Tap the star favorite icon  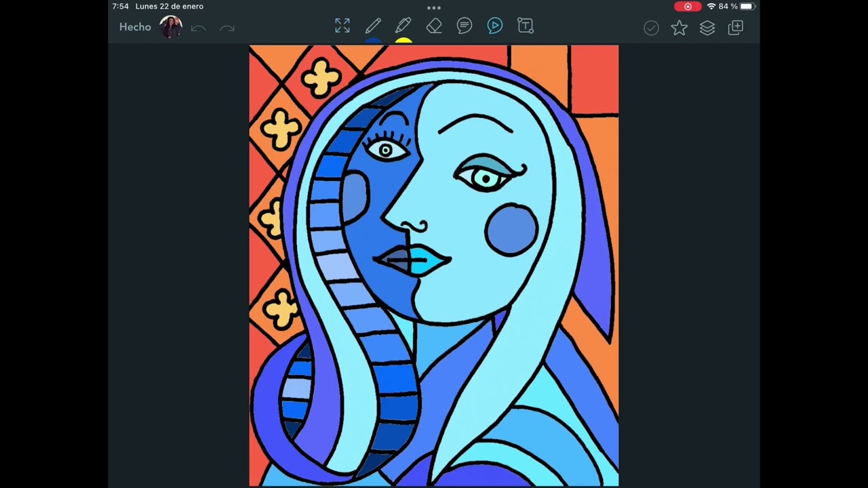(x=679, y=28)
